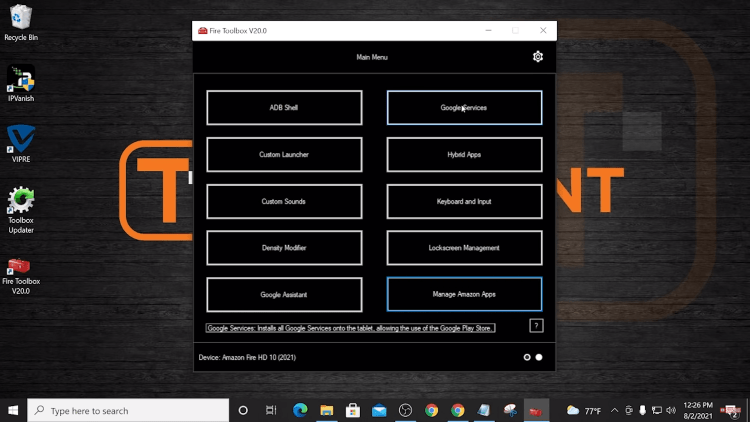Click the Device: Amazon Fire HD 10 label
This screenshot has height=422, width=750.
point(247,357)
